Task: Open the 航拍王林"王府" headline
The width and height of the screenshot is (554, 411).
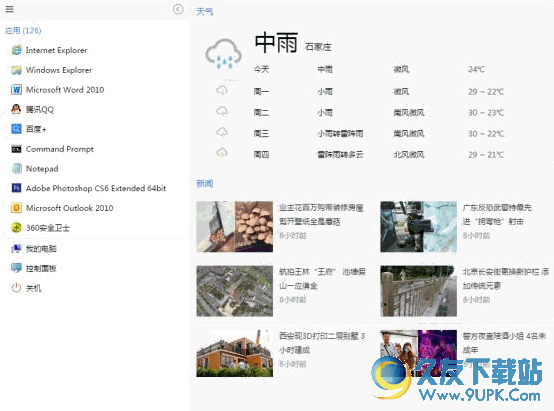Action: tap(322, 279)
